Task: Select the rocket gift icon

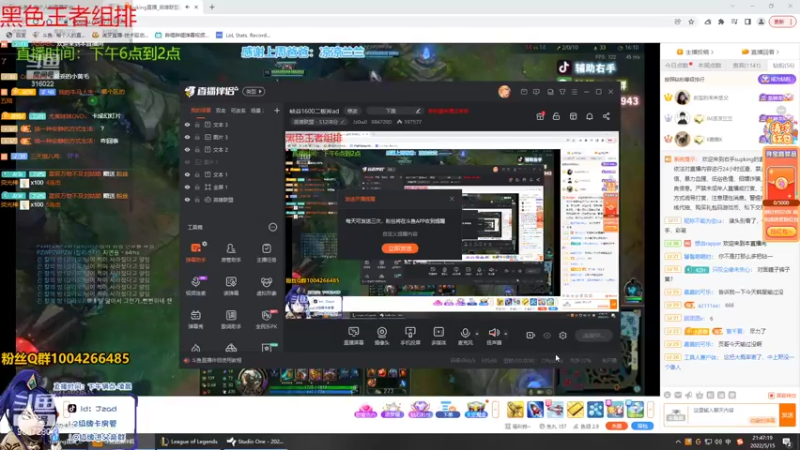Action: tap(535, 409)
